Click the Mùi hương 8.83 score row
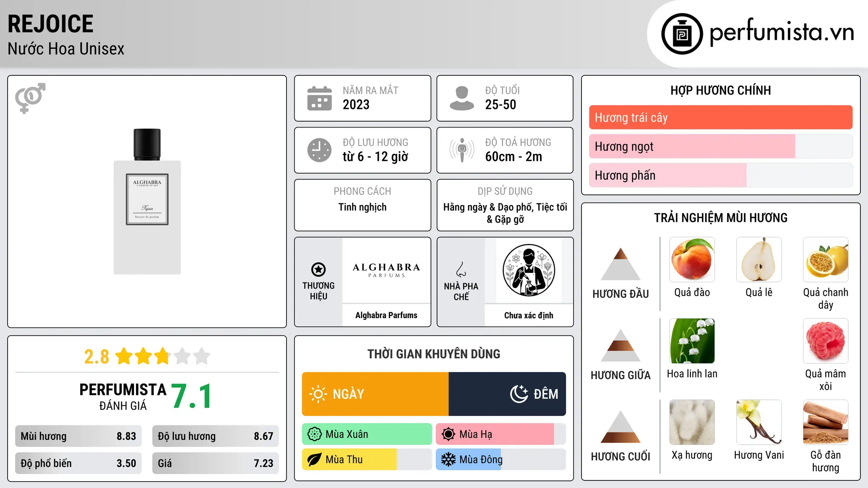Image resolution: width=868 pixels, height=488 pixels. click(x=78, y=436)
